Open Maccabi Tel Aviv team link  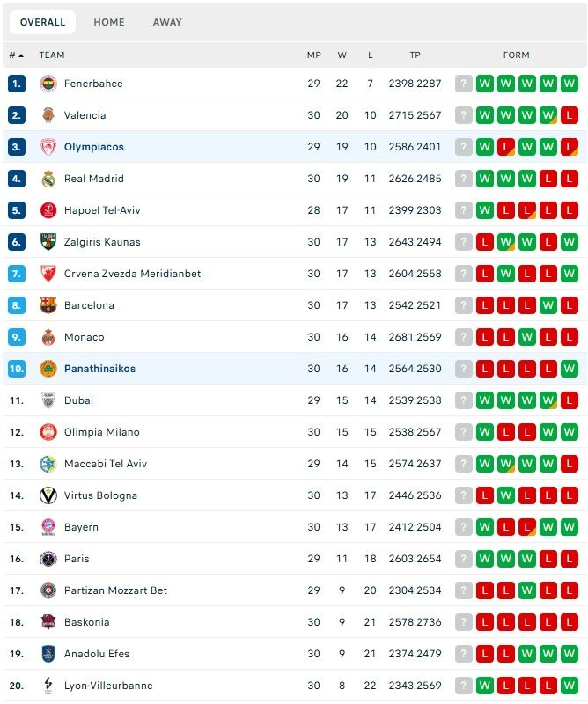pyautogui.click(x=106, y=464)
